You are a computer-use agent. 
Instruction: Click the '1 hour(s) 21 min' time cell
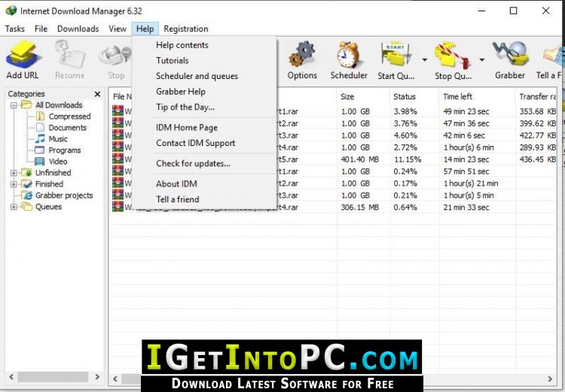click(471, 184)
